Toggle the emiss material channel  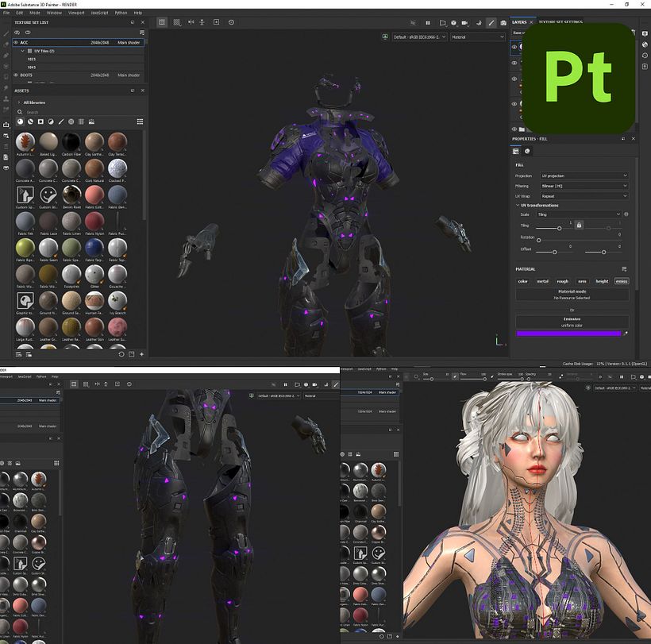622,281
